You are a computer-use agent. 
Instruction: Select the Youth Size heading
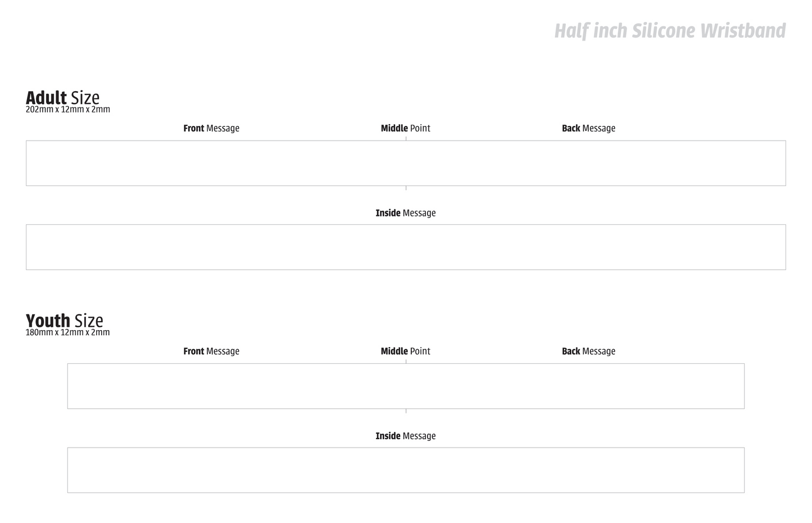pyautogui.click(x=64, y=321)
